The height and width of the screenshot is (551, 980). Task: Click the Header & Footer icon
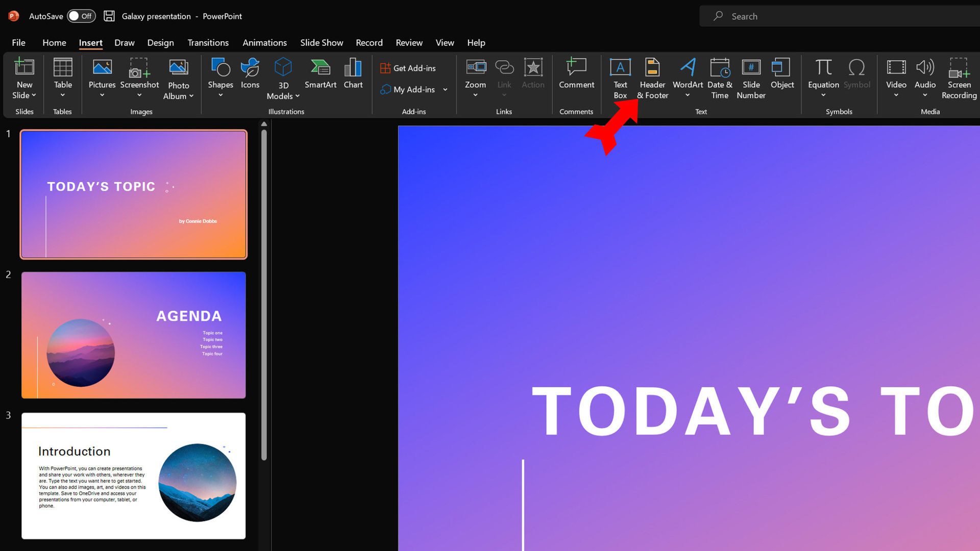(652, 68)
